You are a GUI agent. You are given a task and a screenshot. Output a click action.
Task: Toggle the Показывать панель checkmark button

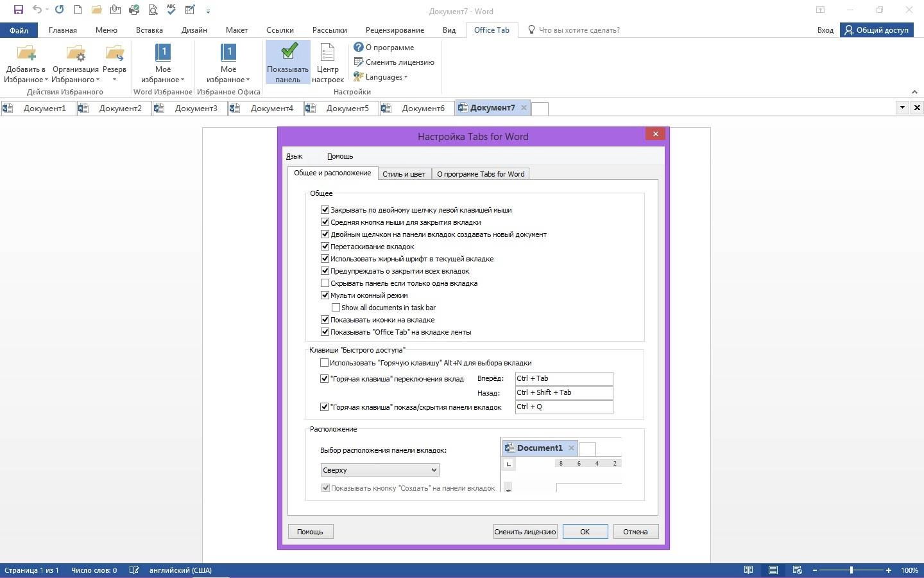click(x=287, y=62)
